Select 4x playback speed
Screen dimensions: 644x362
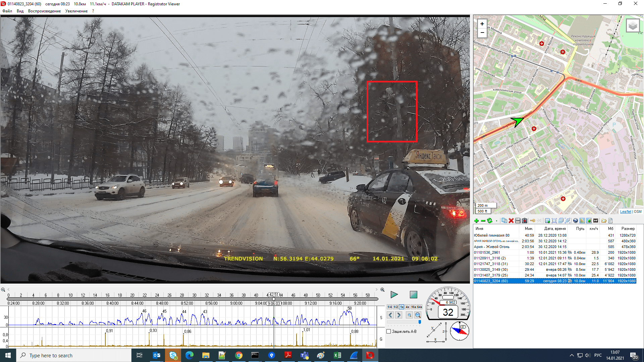[408, 307]
